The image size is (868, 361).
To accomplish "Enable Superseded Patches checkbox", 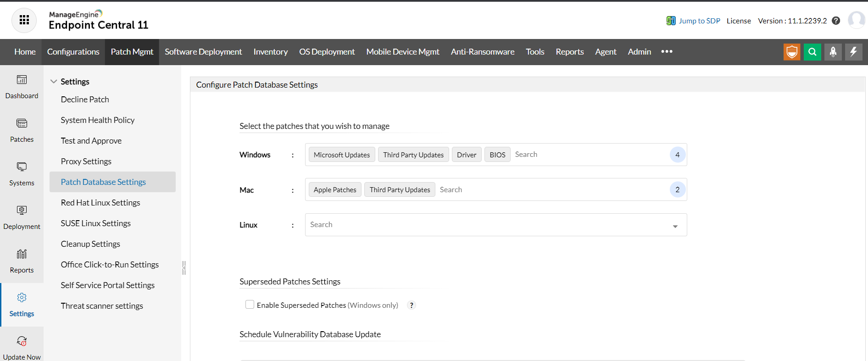I will pyautogui.click(x=250, y=305).
